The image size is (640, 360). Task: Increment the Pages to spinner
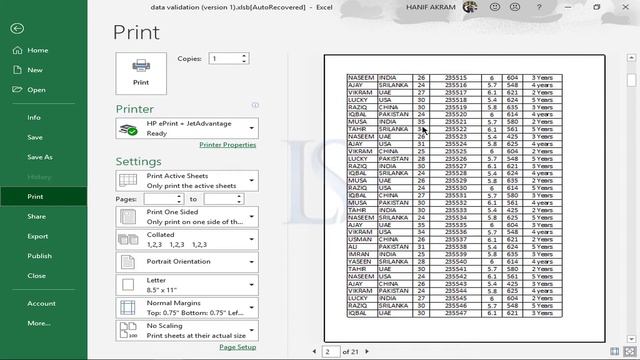point(240,196)
